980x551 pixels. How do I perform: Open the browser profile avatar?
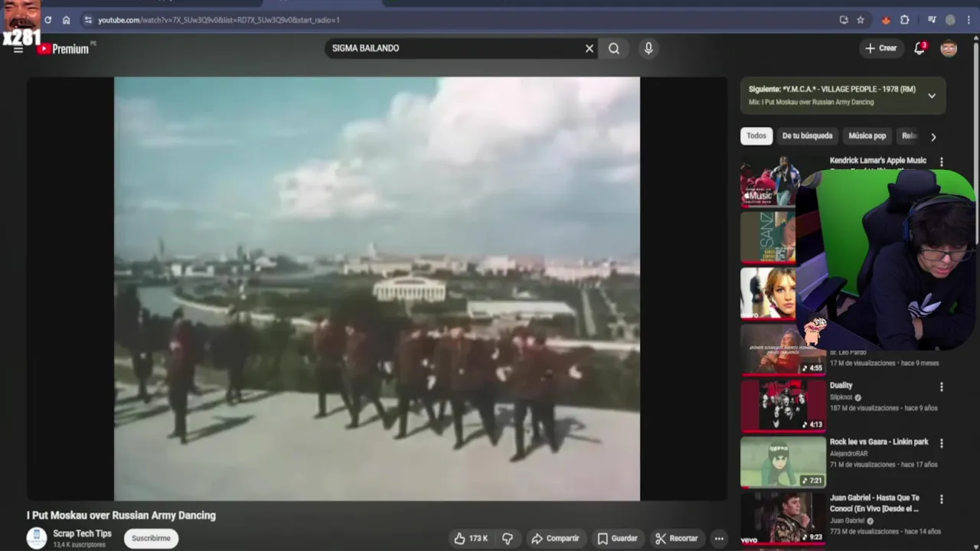coord(950,20)
